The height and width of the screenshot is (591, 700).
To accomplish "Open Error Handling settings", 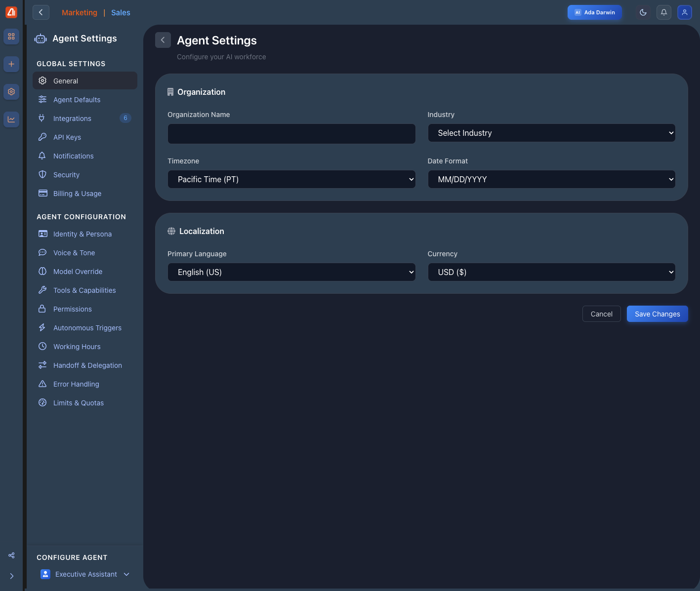I will [x=85, y=384].
